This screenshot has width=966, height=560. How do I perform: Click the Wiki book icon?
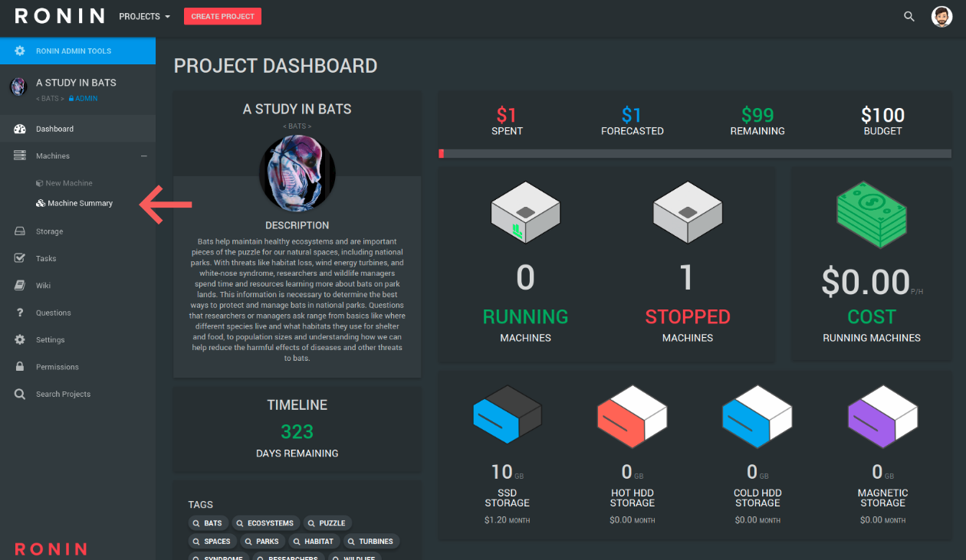pos(20,285)
